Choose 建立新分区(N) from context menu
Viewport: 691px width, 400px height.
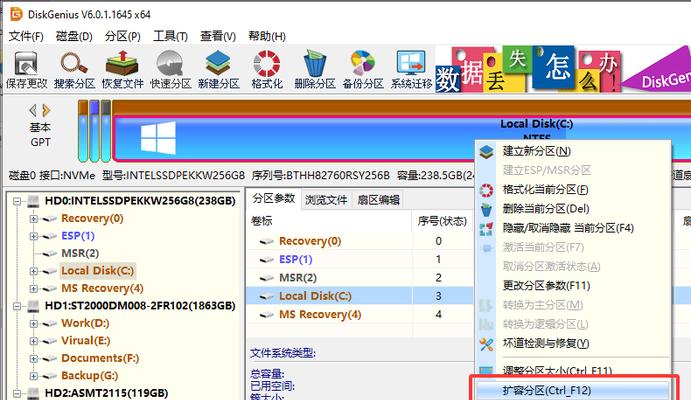pyautogui.click(x=572, y=151)
